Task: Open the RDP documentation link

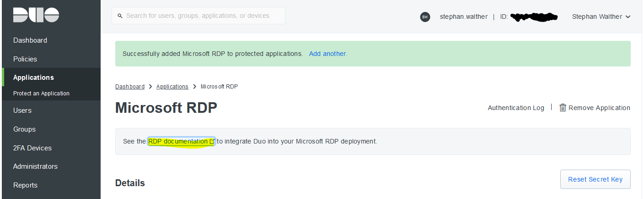Action: [x=181, y=142]
